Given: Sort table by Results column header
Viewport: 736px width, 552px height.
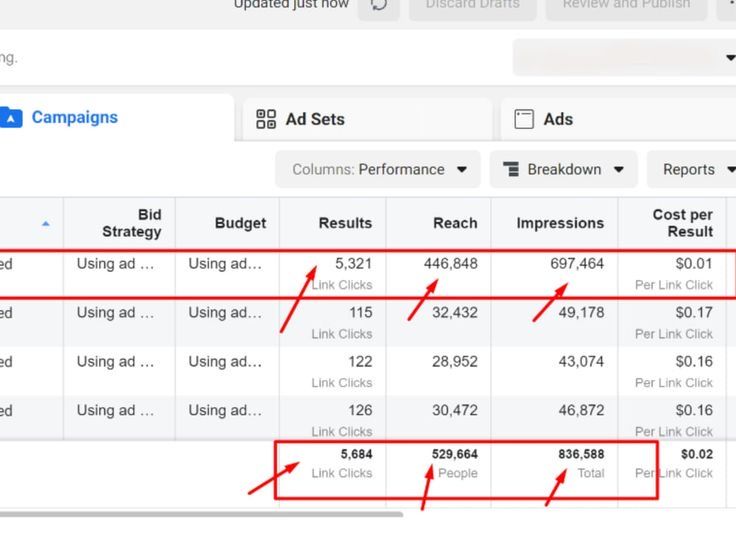Looking at the screenshot, I should pos(345,223).
